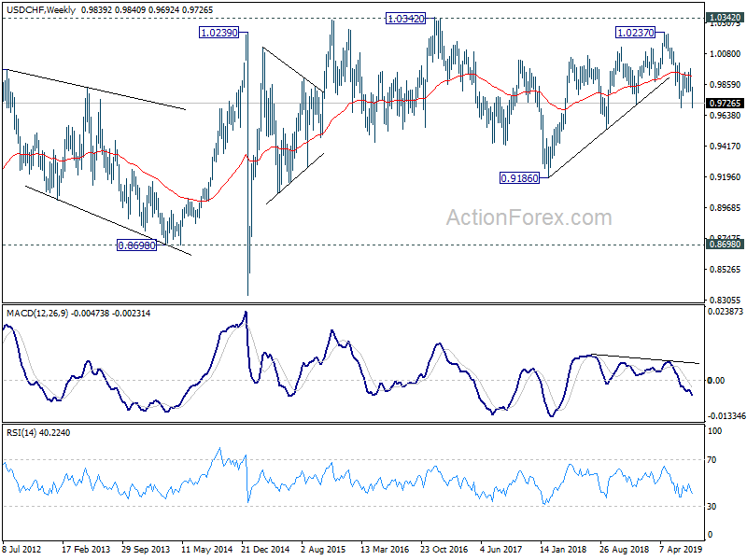747x560 pixels.
Task: Click the 17 Feb 2013 date label
Action: 86,550
